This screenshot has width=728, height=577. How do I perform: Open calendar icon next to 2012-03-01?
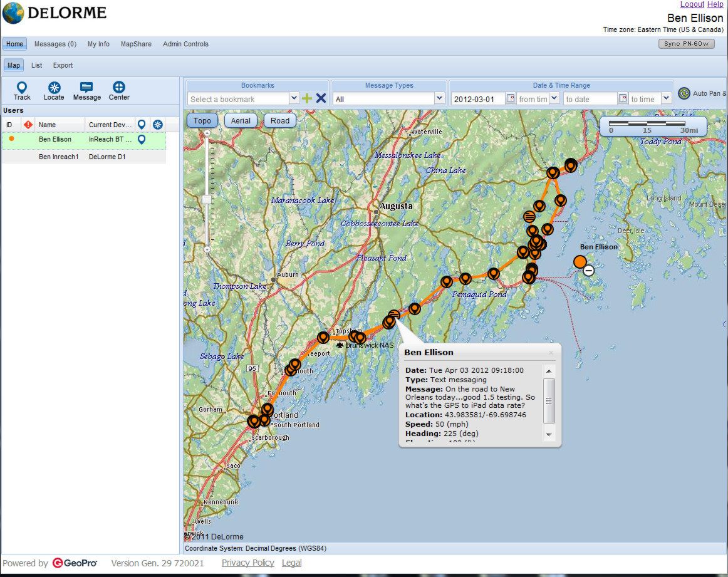510,98
